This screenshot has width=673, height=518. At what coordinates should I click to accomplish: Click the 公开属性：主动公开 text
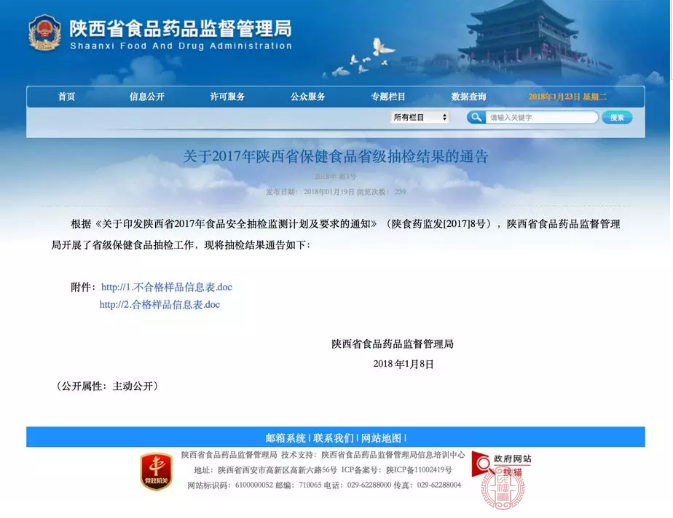coord(107,386)
